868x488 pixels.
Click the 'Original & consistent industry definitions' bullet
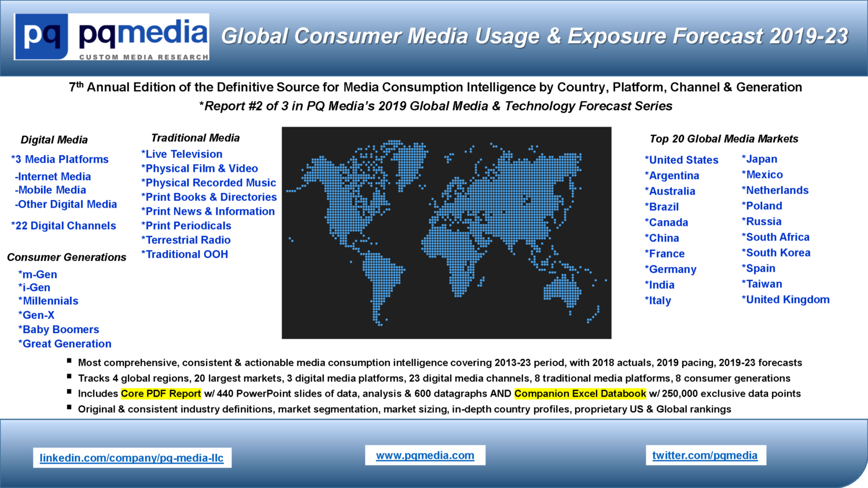click(404, 409)
